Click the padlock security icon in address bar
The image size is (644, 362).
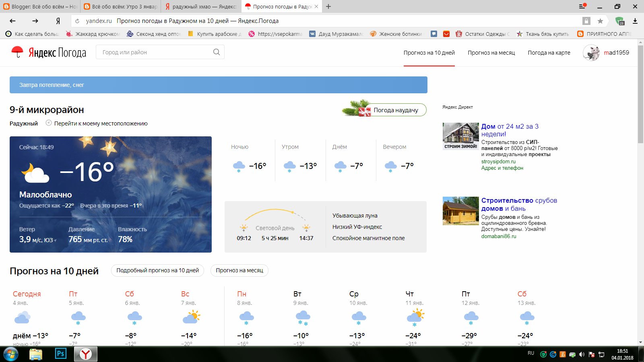tap(586, 21)
